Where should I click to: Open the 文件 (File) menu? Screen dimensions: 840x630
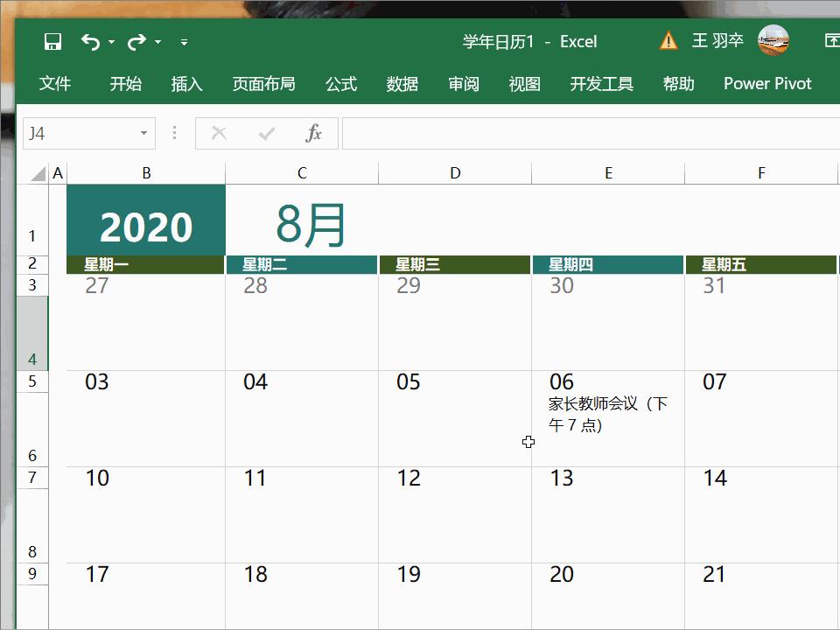55,83
